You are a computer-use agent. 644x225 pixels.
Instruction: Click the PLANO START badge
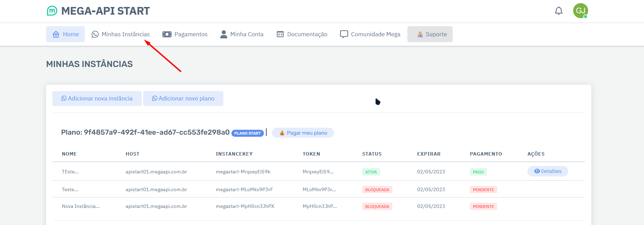247,133
